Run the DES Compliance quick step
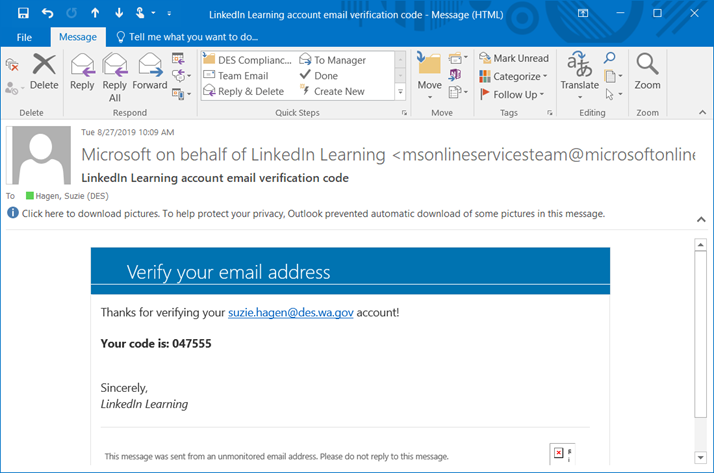Image resolution: width=714 pixels, height=473 pixels. click(x=247, y=60)
